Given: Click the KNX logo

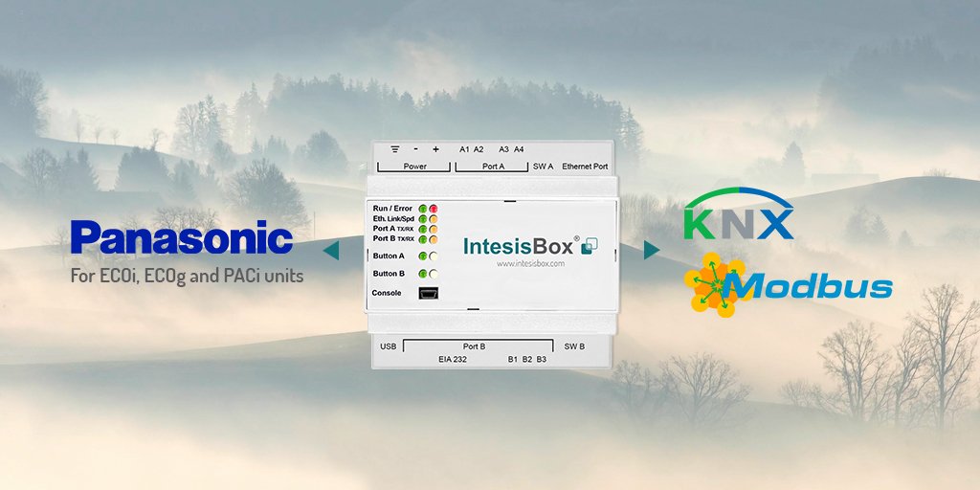Looking at the screenshot, I should tap(739, 213).
